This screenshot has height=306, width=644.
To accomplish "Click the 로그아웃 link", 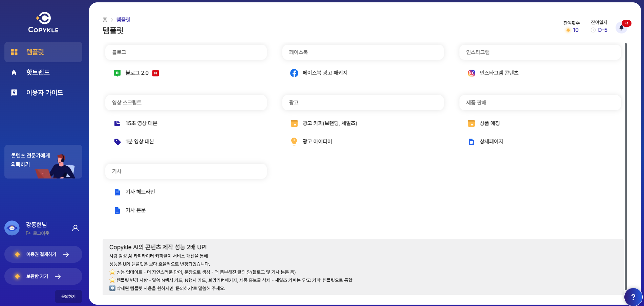I will click(x=41, y=233).
